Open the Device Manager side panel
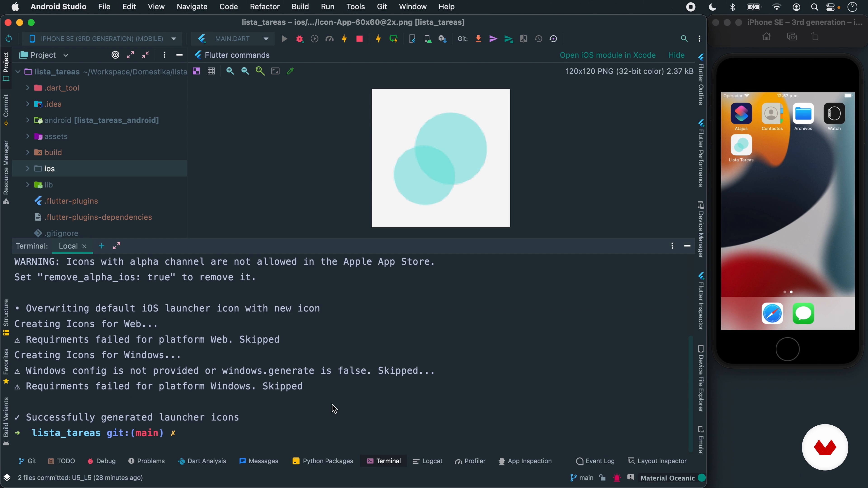The width and height of the screenshot is (868, 488). click(701, 230)
